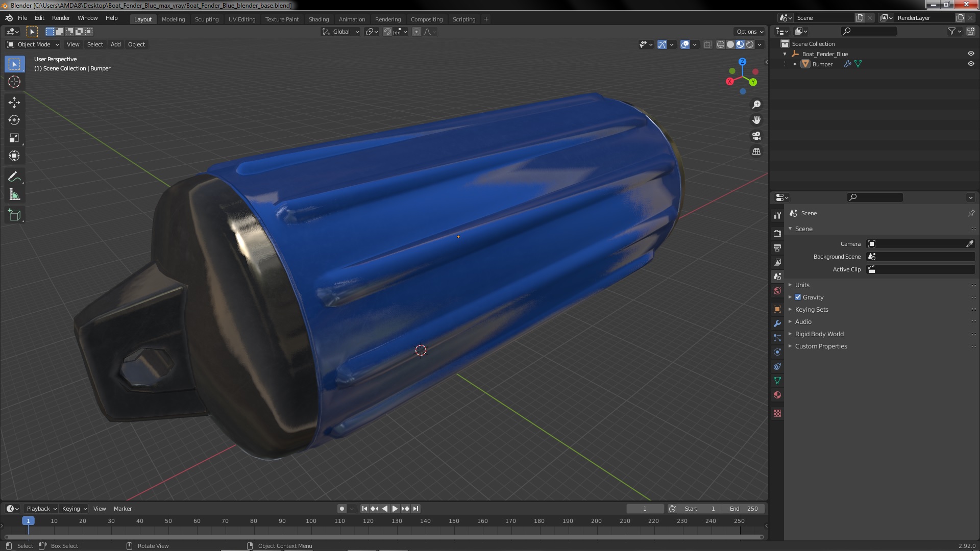Open the Object properties tab
Screen dimensions: 980x551
coord(777,309)
